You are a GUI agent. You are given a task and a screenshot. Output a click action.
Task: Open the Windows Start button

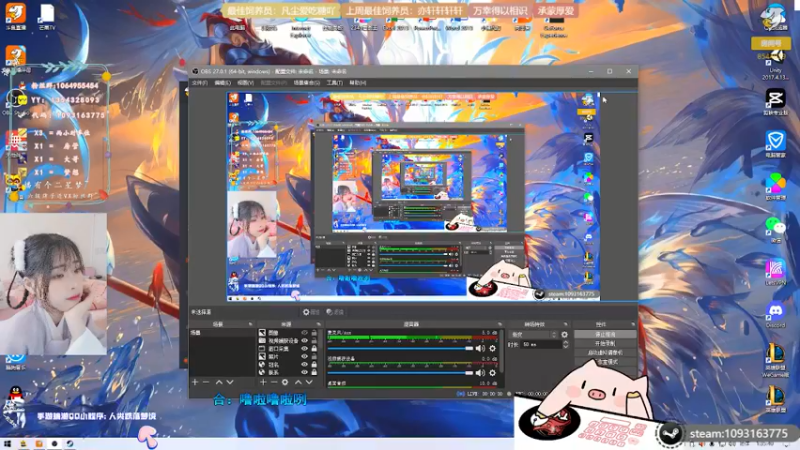click(x=8, y=444)
